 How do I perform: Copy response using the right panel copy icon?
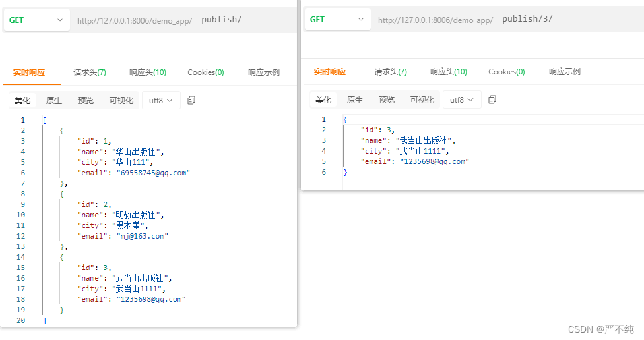click(x=492, y=99)
